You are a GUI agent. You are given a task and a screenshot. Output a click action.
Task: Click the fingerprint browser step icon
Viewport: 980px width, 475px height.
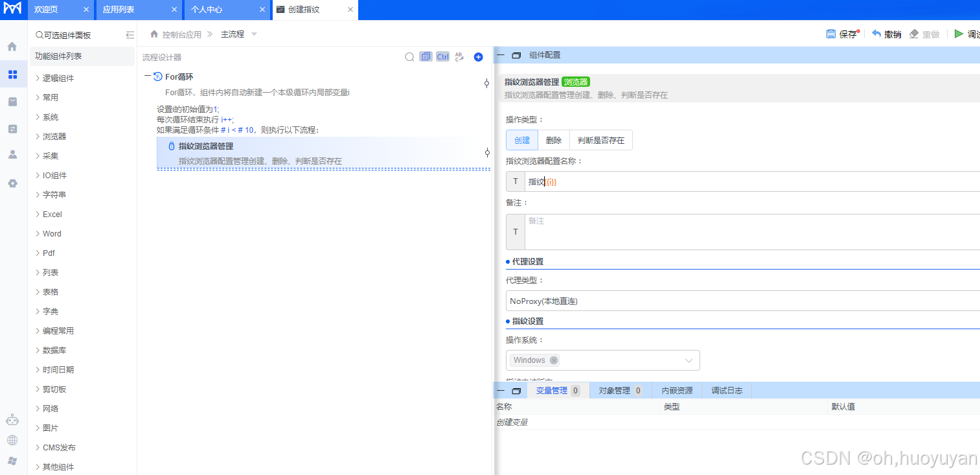coord(172,146)
